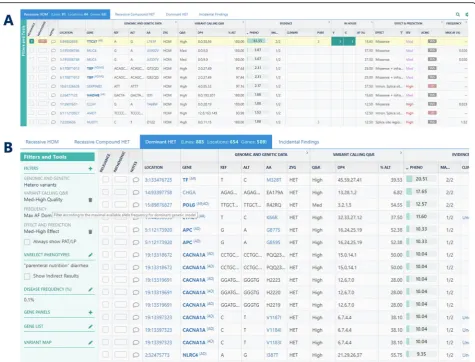Open the Variant Map editor via its pencil icon
The height and width of the screenshot is (362, 475).
click(x=90, y=342)
